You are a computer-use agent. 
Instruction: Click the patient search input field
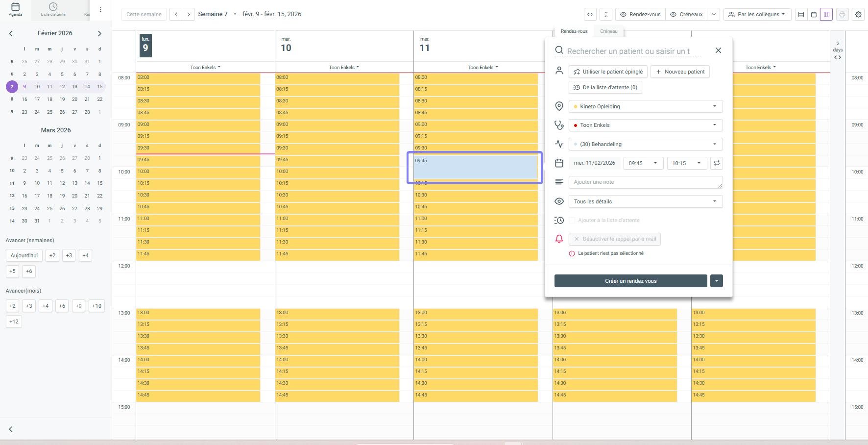coord(632,51)
